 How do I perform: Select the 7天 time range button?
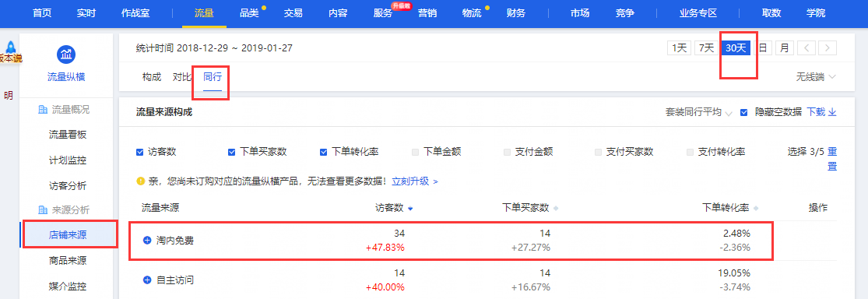pyautogui.click(x=706, y=48)
